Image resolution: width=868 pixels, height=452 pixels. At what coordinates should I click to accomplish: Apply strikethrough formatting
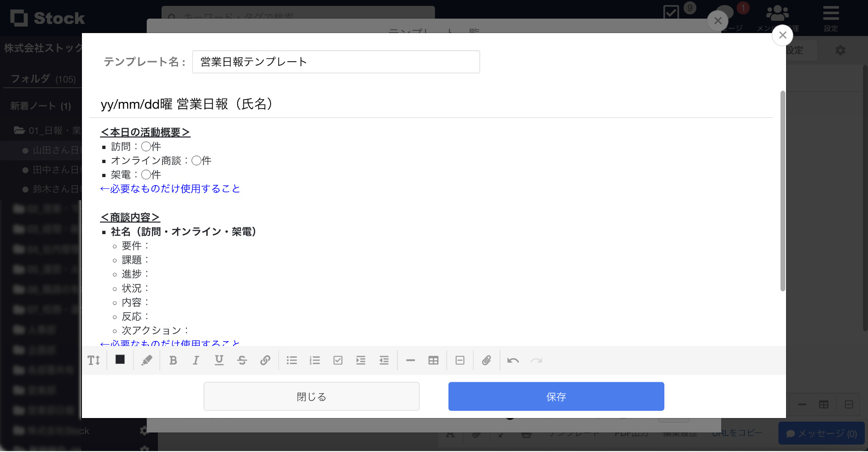click(x=242, y=360)
